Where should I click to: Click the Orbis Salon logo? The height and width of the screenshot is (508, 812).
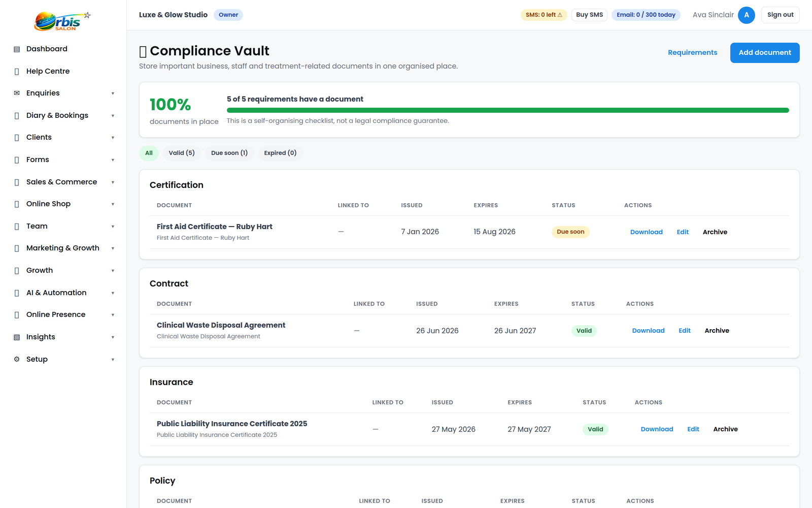62,21
